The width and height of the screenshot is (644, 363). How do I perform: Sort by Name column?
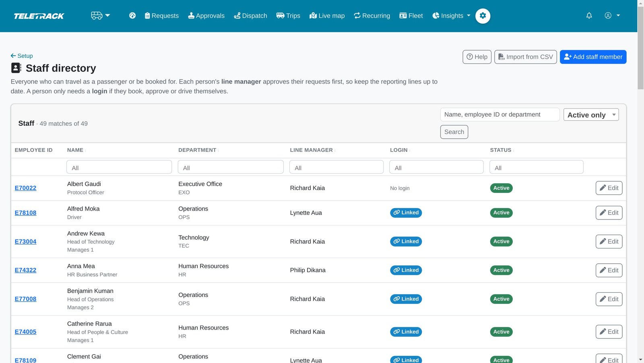[76, 150]
